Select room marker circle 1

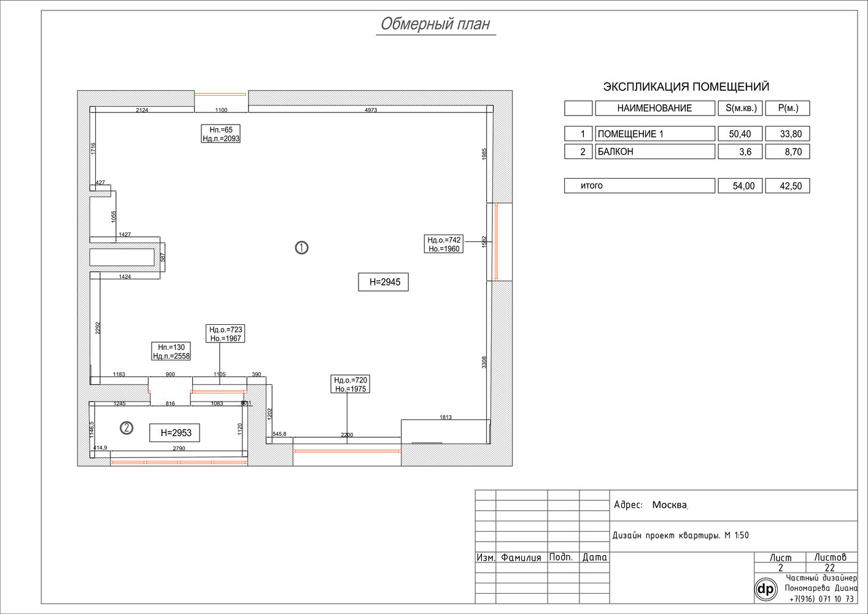301,247
